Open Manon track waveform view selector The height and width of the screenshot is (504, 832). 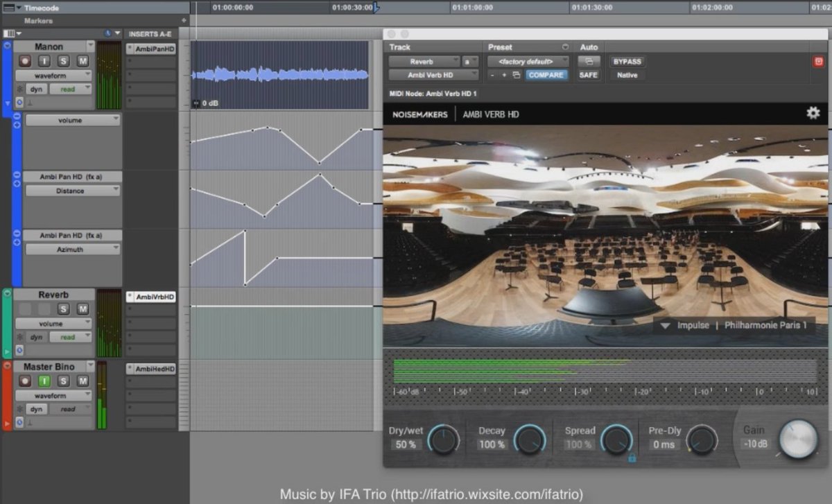coord(53,75)
